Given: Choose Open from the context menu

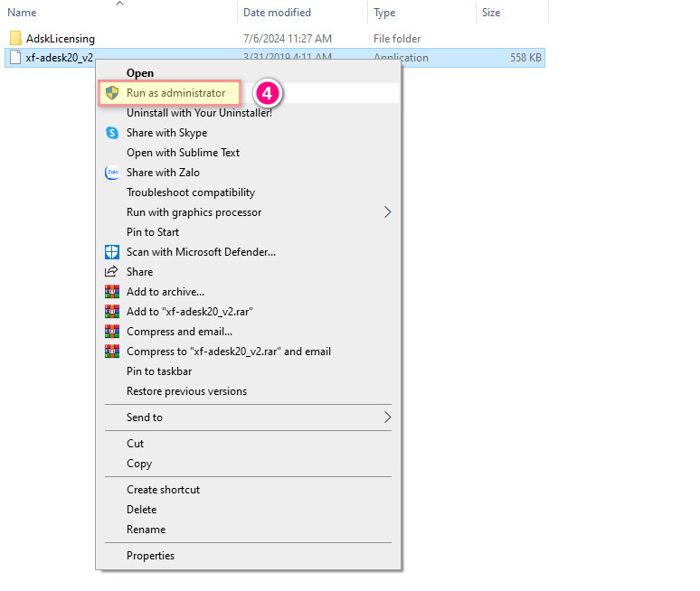Looking at the screenshot, I should tap(140, 73).
